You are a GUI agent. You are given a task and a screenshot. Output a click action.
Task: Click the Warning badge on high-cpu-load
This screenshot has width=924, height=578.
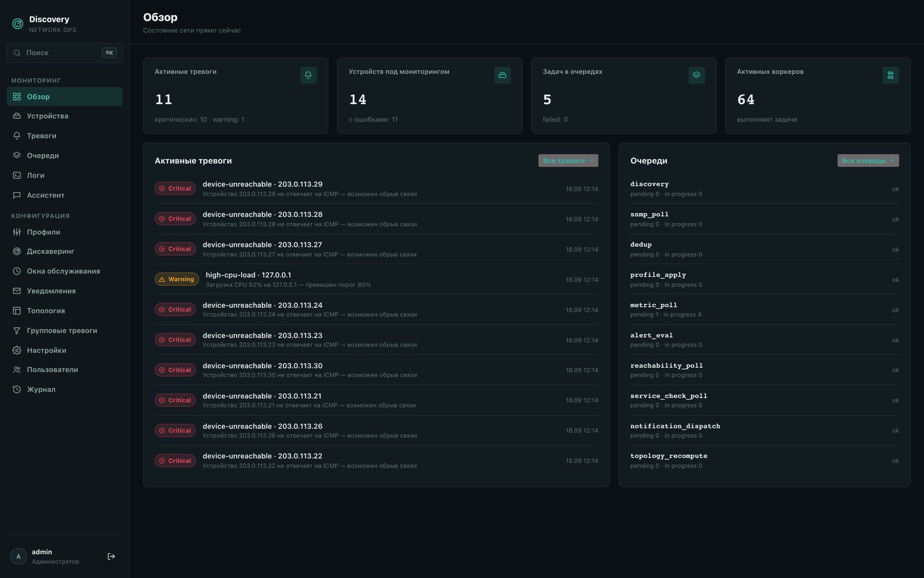[x=177, y=279]
